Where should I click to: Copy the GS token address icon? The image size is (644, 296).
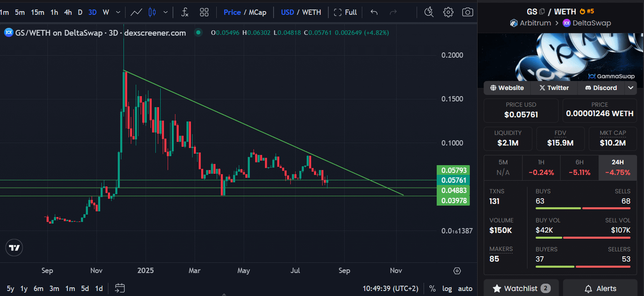click(543, 11)
